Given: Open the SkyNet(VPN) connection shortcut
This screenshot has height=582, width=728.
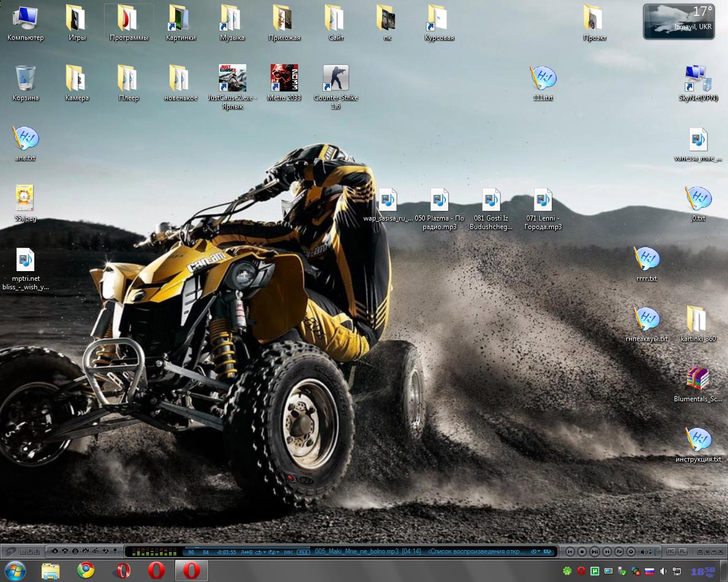Looking at the screenshot, I should (698, 78).
